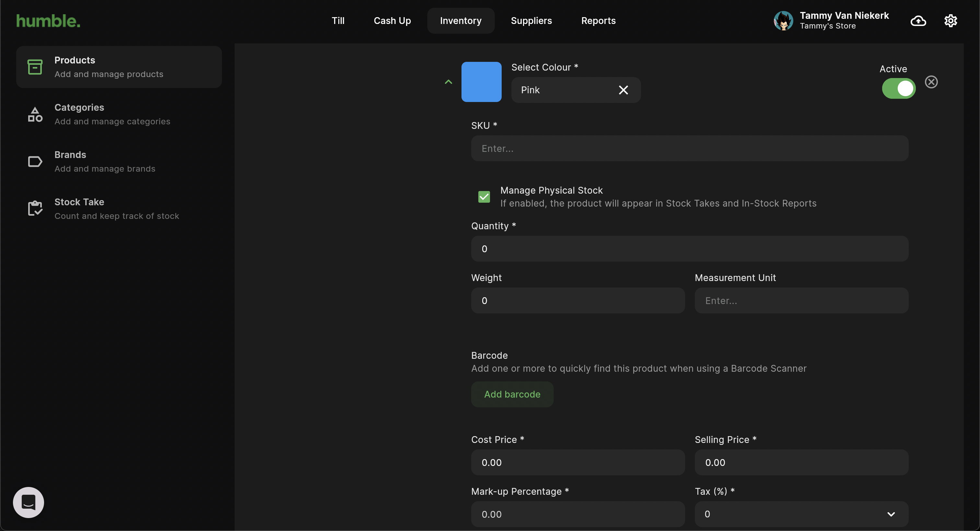This screenshot has height=531, width=980.
Task: Click the blue colour swatch
Action: pyautogui.click(x=481, y=82)
